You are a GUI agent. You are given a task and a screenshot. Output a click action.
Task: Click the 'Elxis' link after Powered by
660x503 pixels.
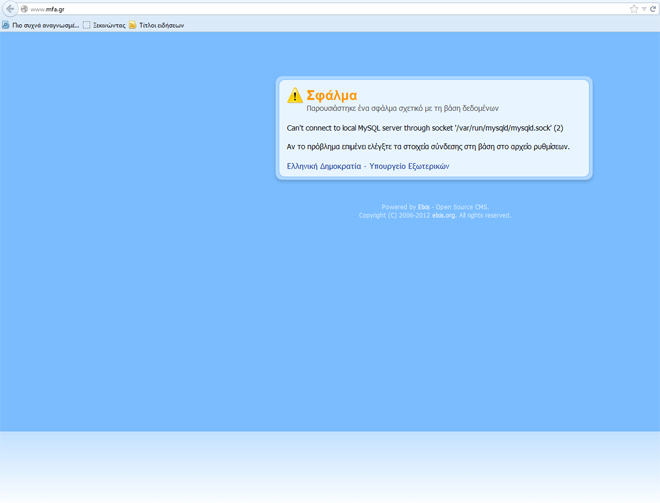[424, 207]
